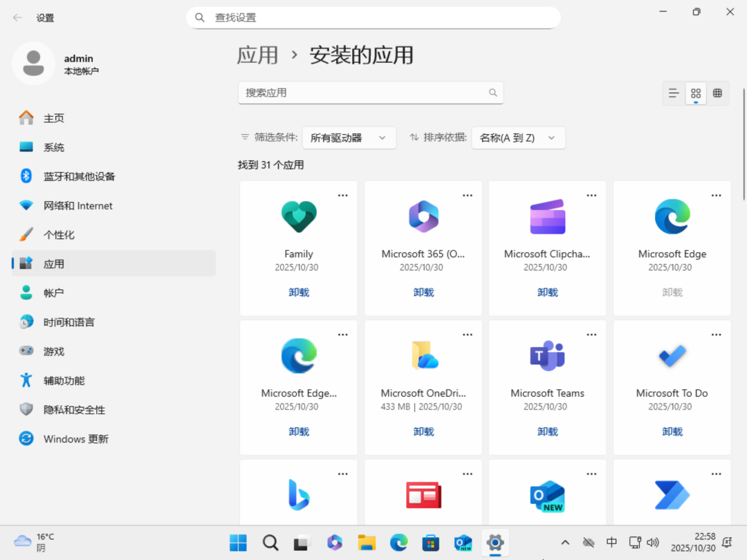Open taskbar Search
Viewport: 747px width, 560px height.
270,543
